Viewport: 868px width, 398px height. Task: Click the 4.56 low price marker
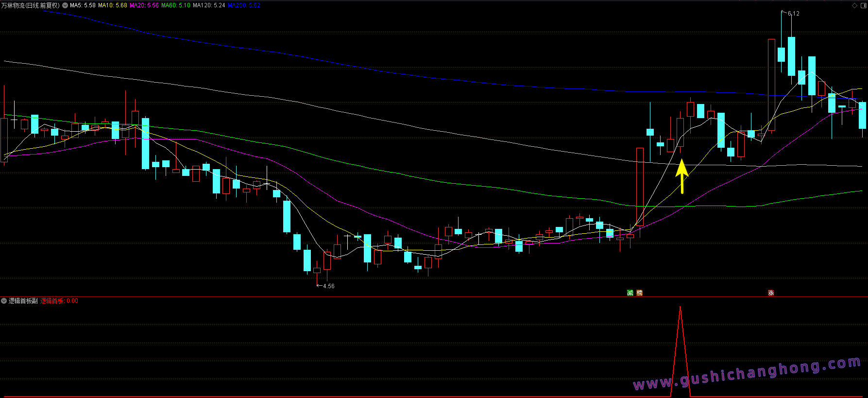coord(328,286)
